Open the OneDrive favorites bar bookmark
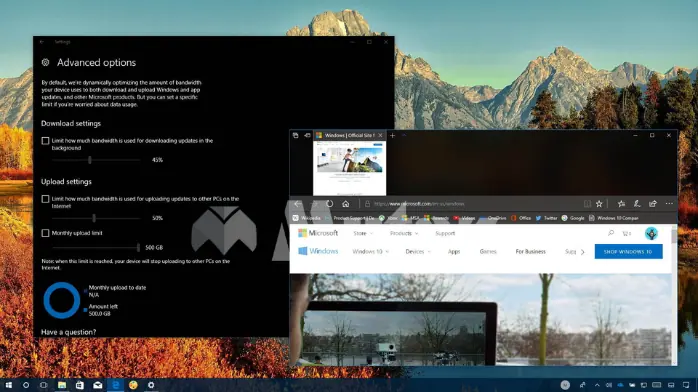698x392 pixels. click(x=493, y=218)
